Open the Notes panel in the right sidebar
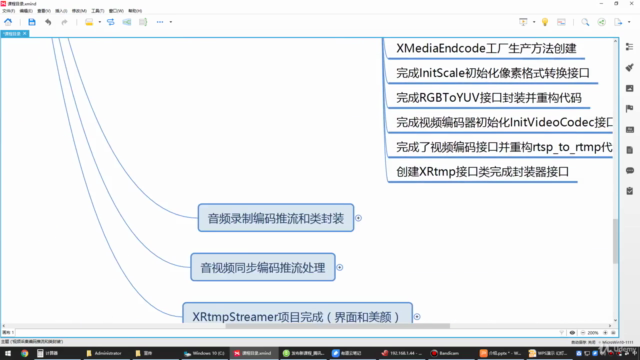This screenshot has width=640, height=360. pyautogui.click(x=629, y=150)
